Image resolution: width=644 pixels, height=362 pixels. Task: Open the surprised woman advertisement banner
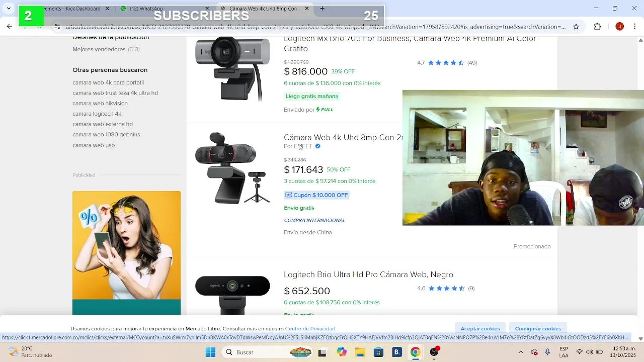pyautogui.click(x=126, y=253)
